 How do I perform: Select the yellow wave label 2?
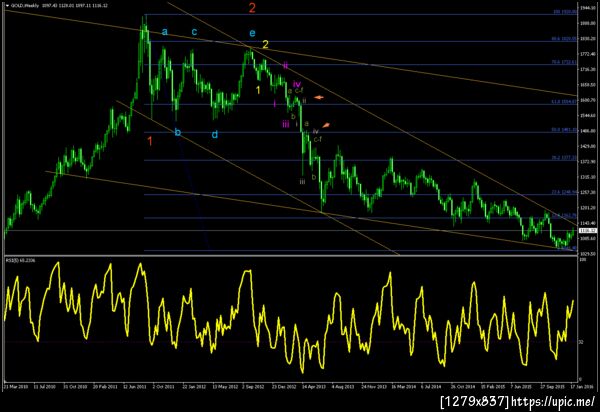pyautogui.click(x=265, y=44)
